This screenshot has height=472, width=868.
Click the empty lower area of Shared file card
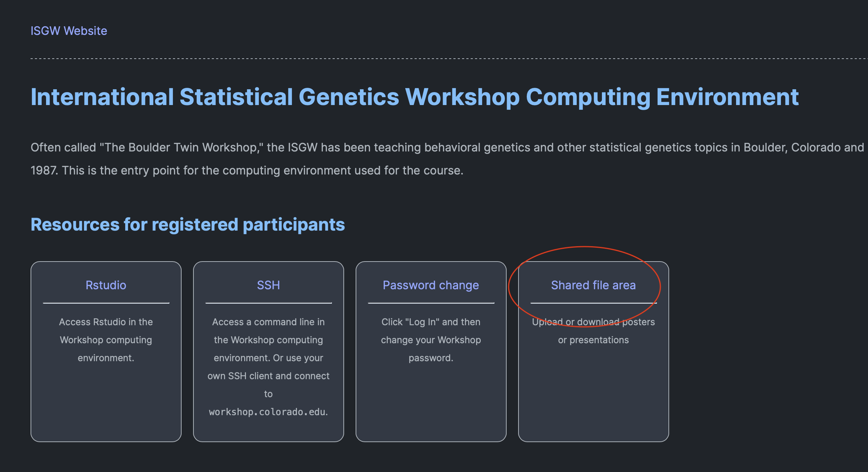593,394
